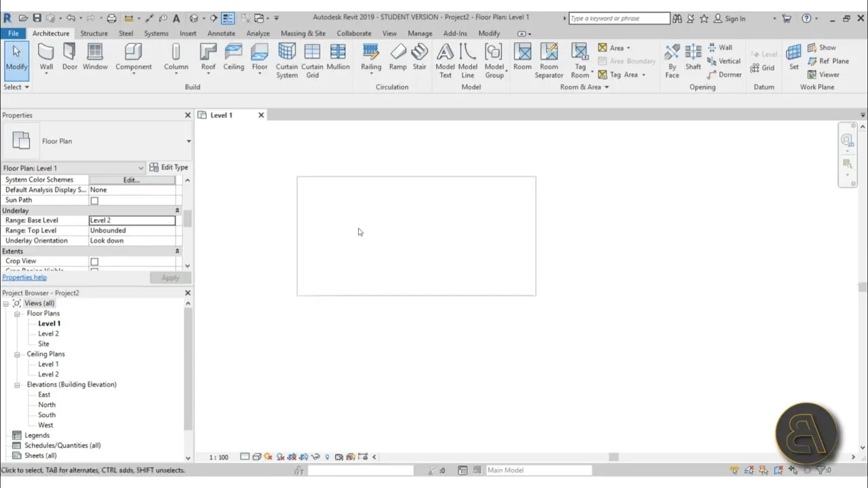Activate the Model Text tool

tap(445, 61)
